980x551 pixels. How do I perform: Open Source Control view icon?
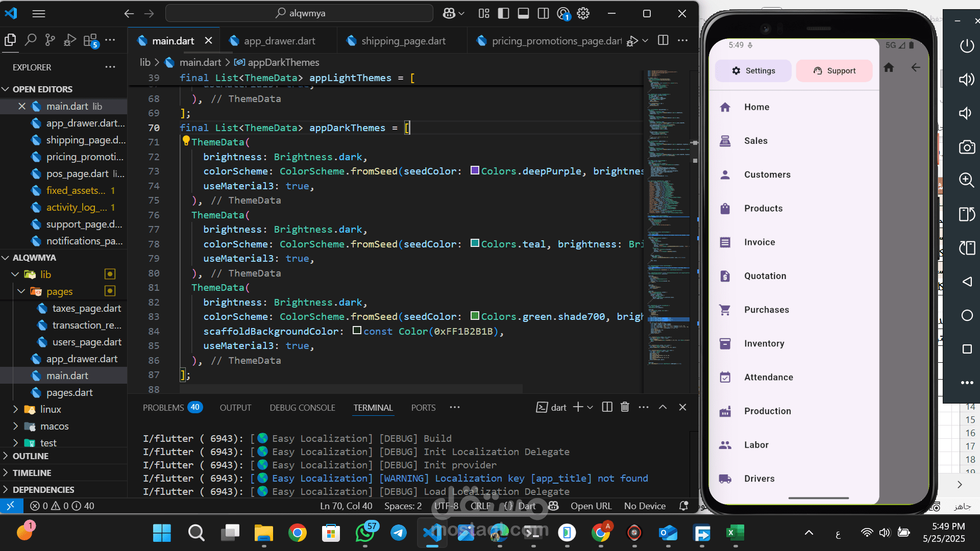pos(50,39)
